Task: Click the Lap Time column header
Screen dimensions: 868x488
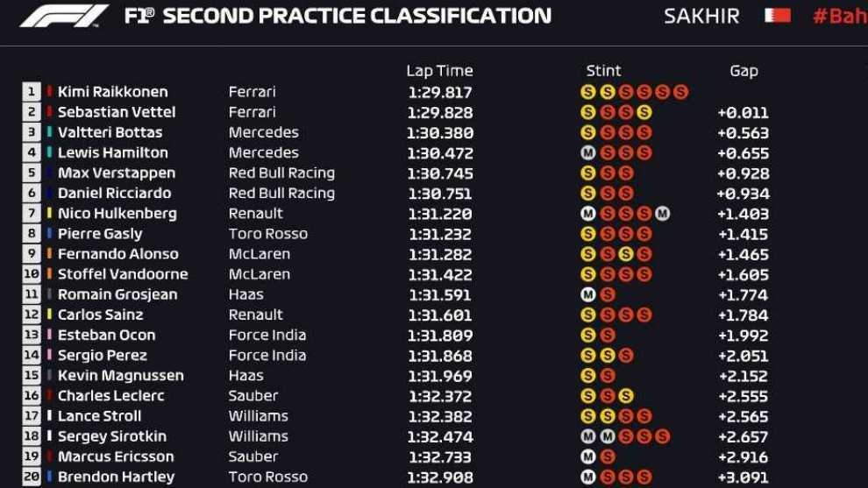Action: [439, 71]
